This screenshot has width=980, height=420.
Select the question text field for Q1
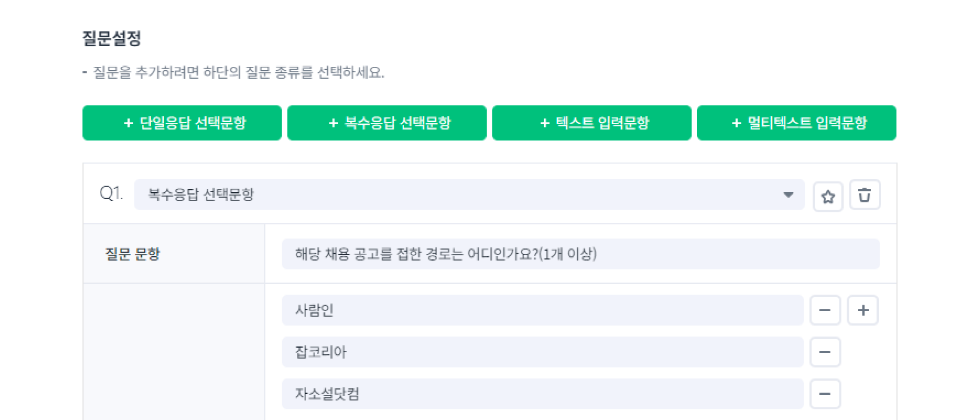tap(543, 254)
